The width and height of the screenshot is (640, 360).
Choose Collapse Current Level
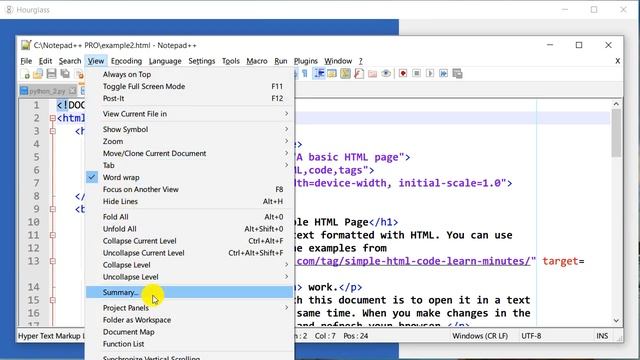point(189,241)
